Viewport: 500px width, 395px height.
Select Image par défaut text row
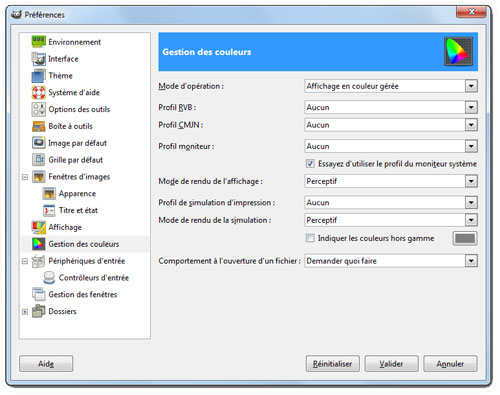pyautogui.click(x=77, y=143)
